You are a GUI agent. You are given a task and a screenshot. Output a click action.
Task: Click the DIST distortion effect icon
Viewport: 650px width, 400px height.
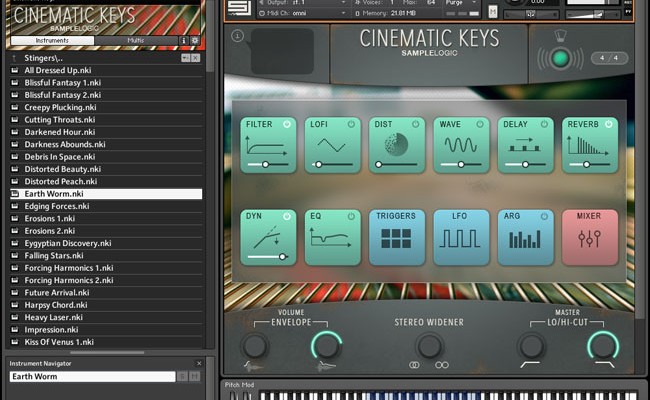coord(396,144)
